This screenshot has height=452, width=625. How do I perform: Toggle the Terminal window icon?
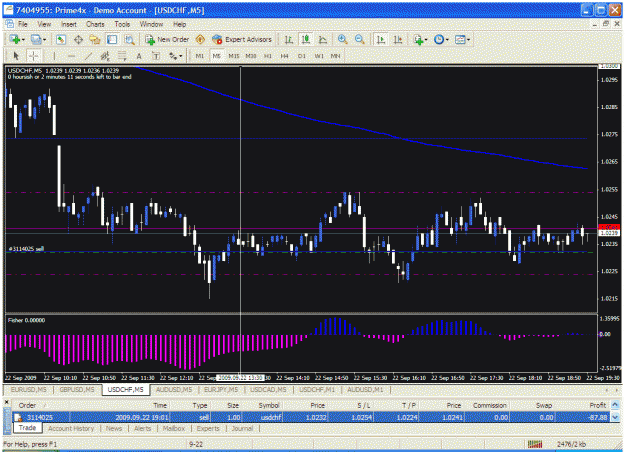click(112, 39)
